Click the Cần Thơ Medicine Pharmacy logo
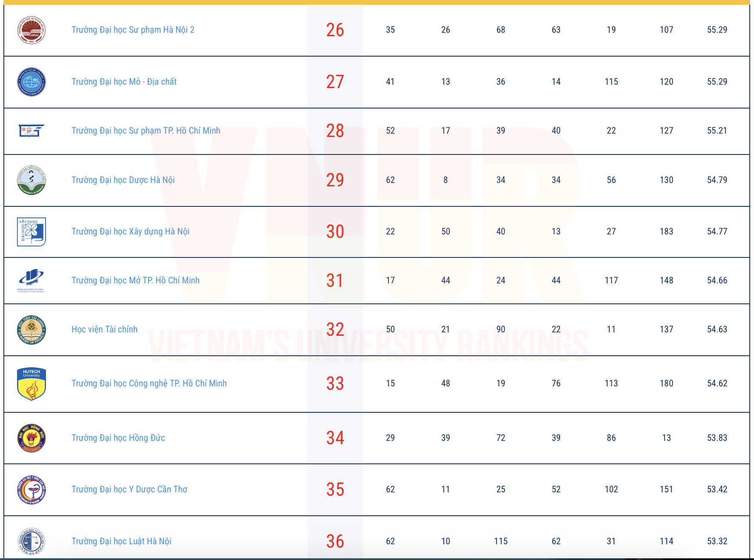Viewport: 754px width, 560px height. (x=31, y=490)
